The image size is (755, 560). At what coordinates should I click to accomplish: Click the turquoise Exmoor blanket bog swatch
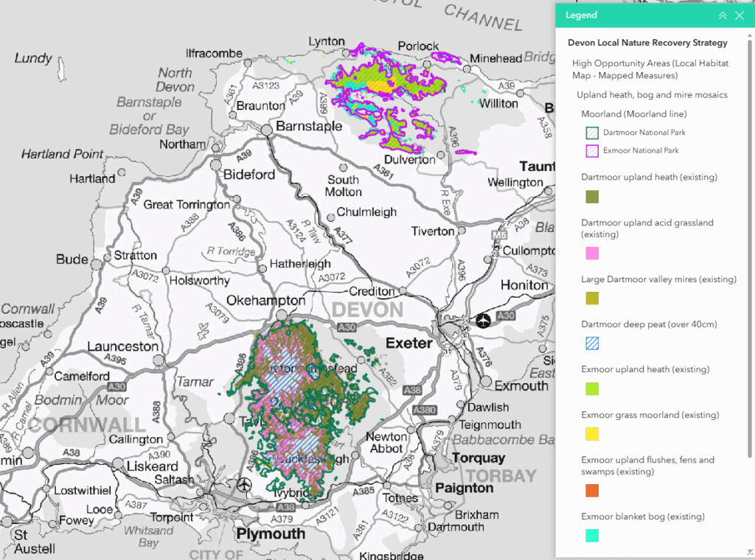click(591, 536)
